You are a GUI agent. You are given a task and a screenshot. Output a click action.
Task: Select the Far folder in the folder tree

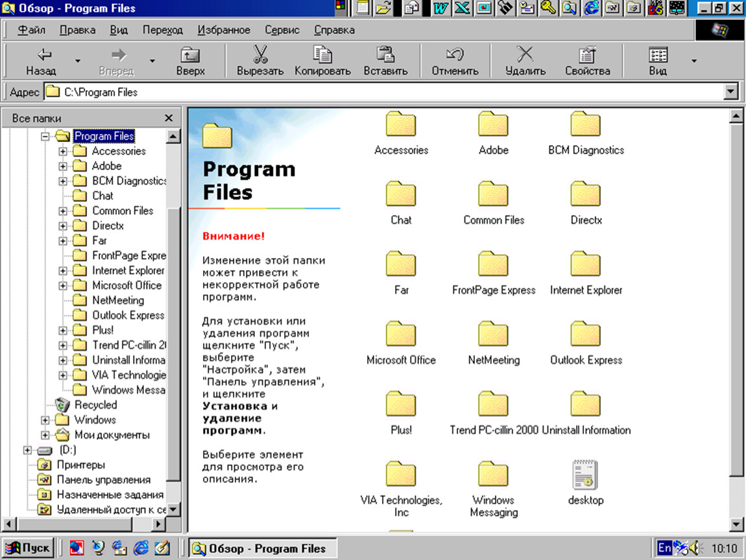(x=99, y=240)
